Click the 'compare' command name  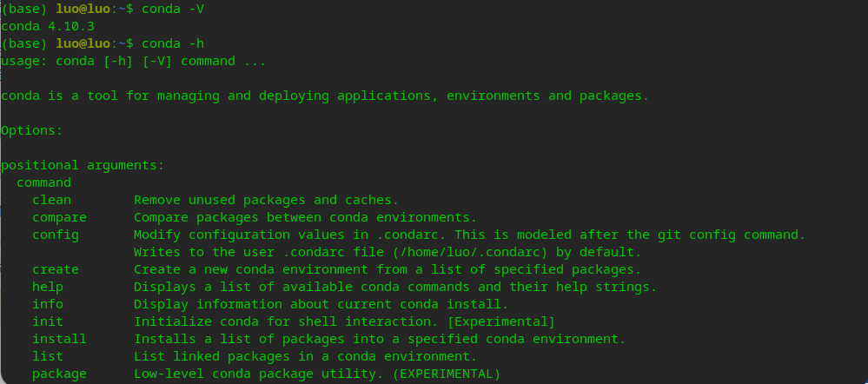pyautogui.click(x=59, y=217)
